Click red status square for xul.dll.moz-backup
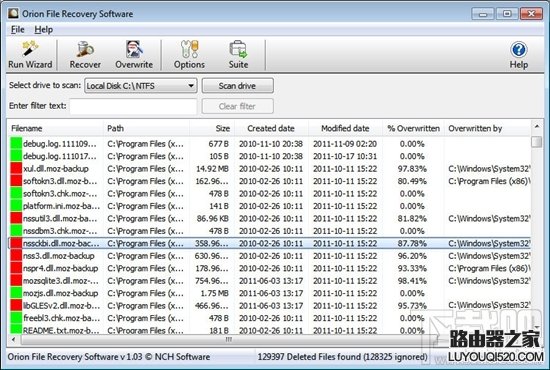Viewport: 550px width, 370px height. pyautogui.click(x=16, y=169)
